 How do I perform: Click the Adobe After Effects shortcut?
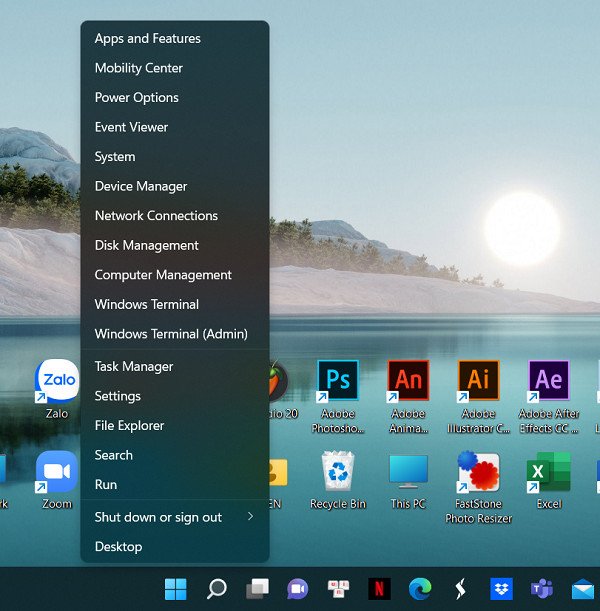[x=549, y=381]
